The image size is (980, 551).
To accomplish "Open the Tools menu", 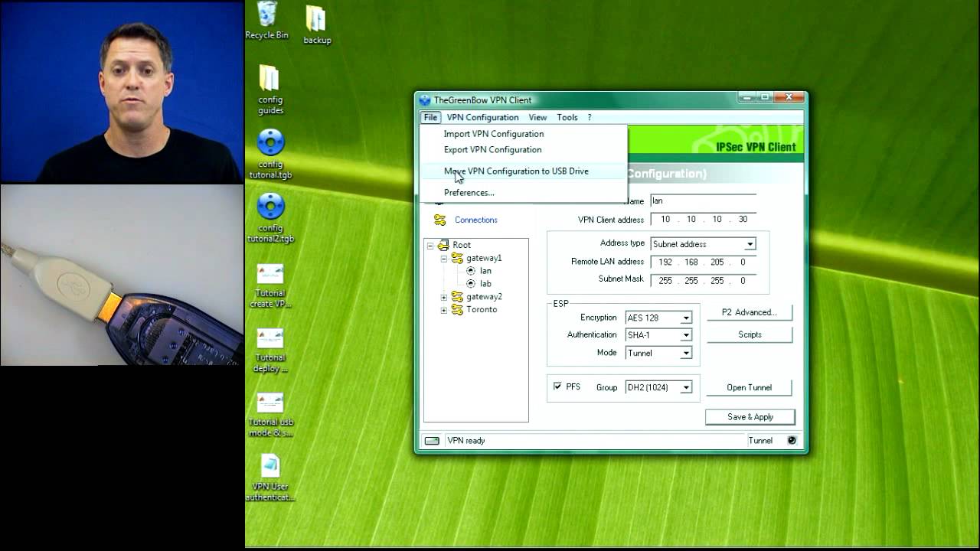I will tap(567, 117).
